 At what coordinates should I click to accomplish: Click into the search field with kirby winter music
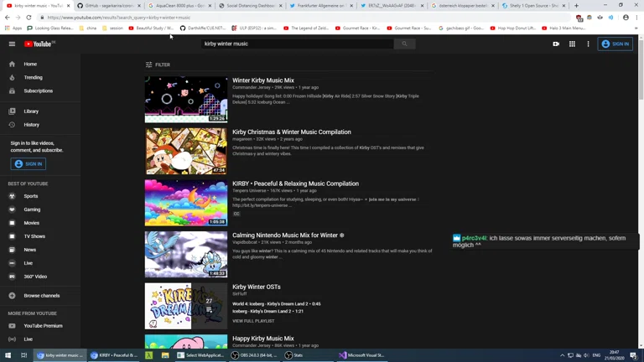[x=298, y=44]
